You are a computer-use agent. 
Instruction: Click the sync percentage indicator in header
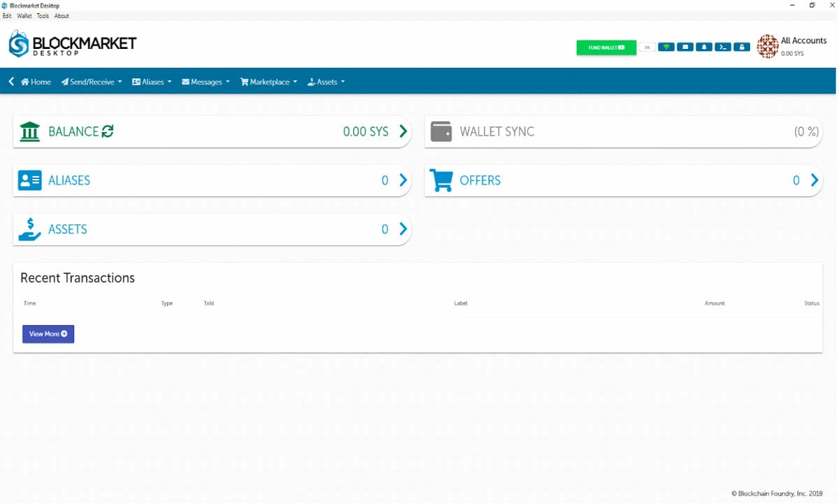pos(647,48)
